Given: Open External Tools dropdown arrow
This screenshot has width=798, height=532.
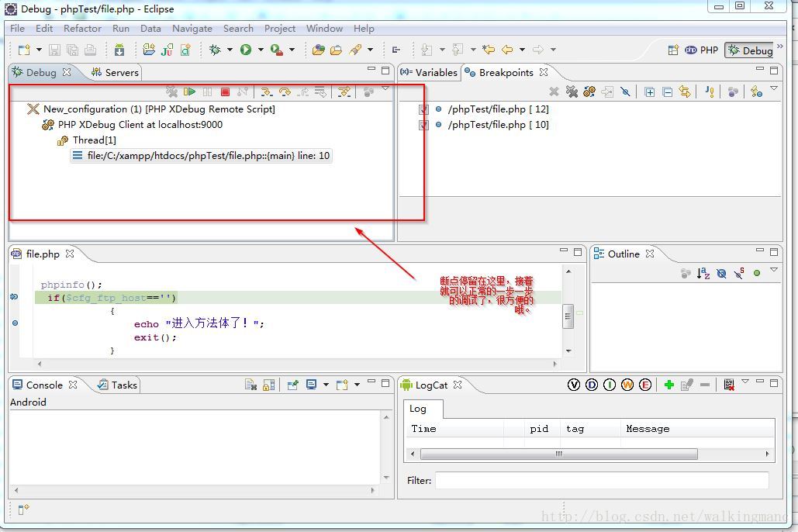Looking at the screenshot, I should coord(292,50).
